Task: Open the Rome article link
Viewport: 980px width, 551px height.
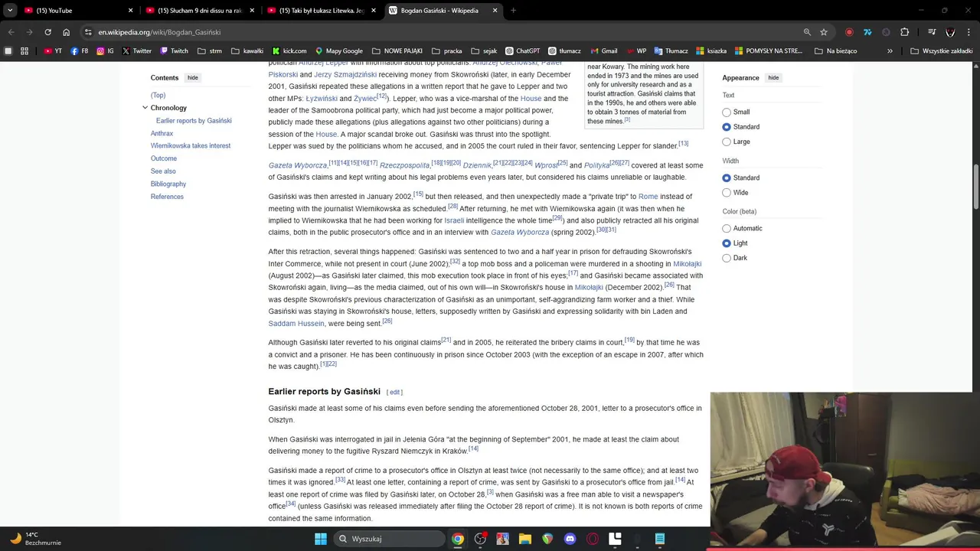Action: pyautogui.click(x=648, y=197)
